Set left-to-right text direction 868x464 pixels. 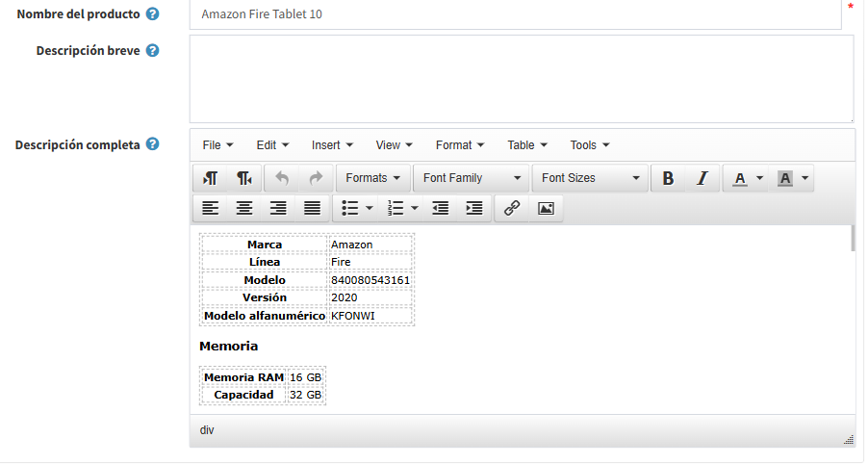point(211,178)
